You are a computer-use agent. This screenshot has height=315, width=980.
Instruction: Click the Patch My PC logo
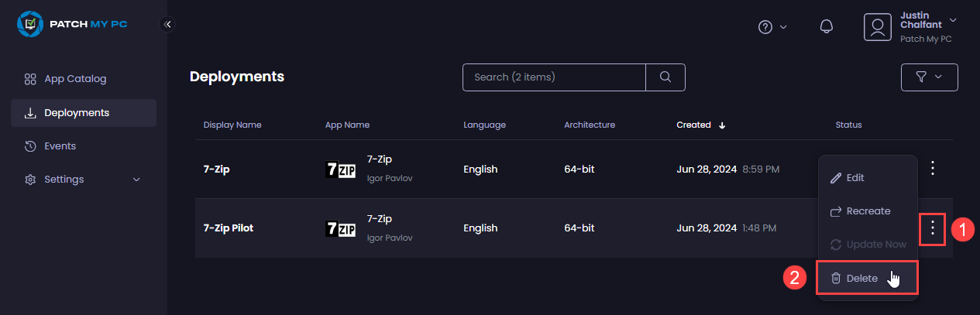click(72, 24)
